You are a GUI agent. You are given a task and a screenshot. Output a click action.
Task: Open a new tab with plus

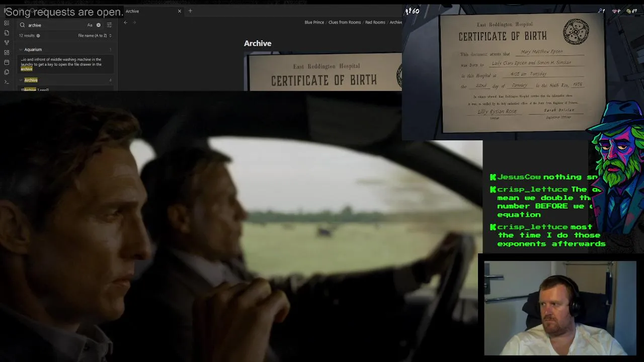(x=190, y=11)
